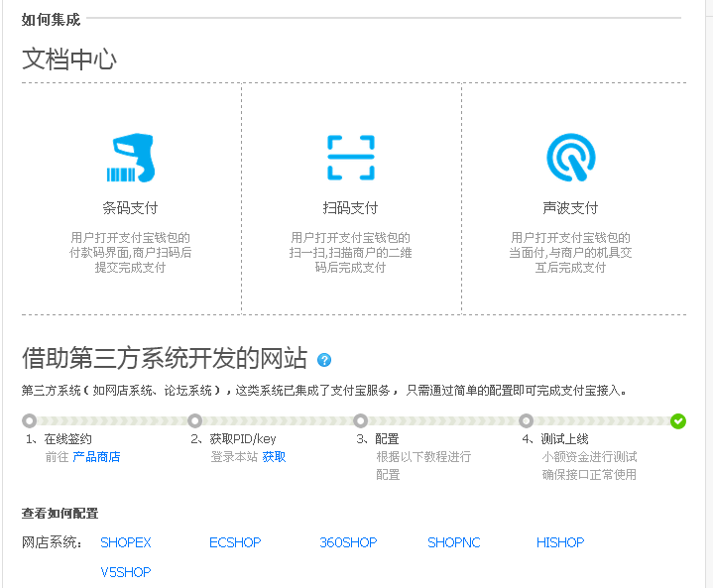Click the 条码支付 title
This screenshot has width=713, height=588.
pyautogui.click(x=130, y=208)
